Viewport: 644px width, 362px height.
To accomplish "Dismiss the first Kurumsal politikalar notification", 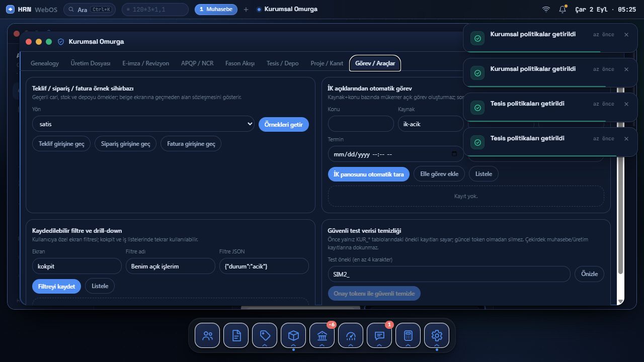I will click(626, 35).
